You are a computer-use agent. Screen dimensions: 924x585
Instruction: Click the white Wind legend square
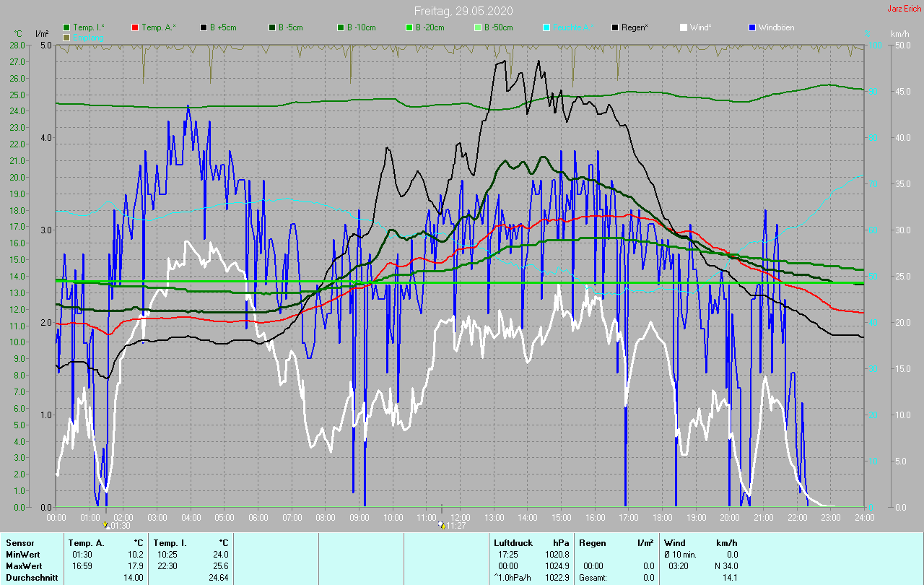684,27
